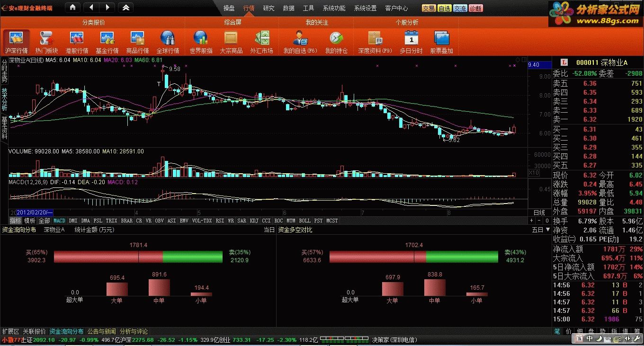
Task: Select the KDJ indicator tab
Action: (x=254, y=221)
